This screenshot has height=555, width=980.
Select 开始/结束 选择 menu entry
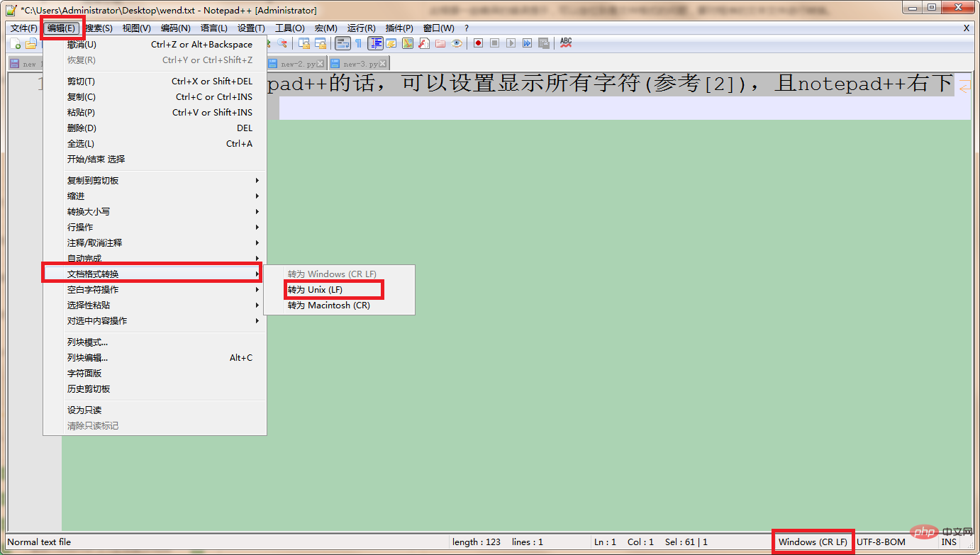(x=155, y=159)
